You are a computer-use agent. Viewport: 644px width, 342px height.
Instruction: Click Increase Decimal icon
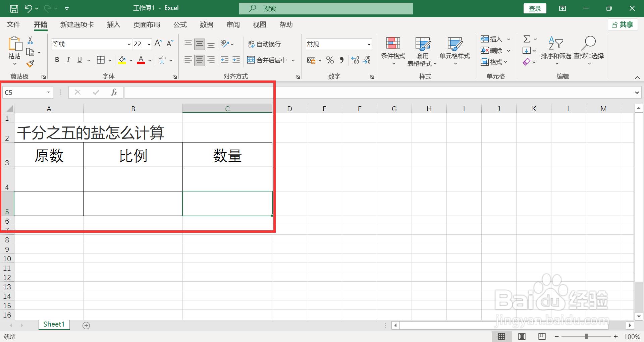click(355, 60)
